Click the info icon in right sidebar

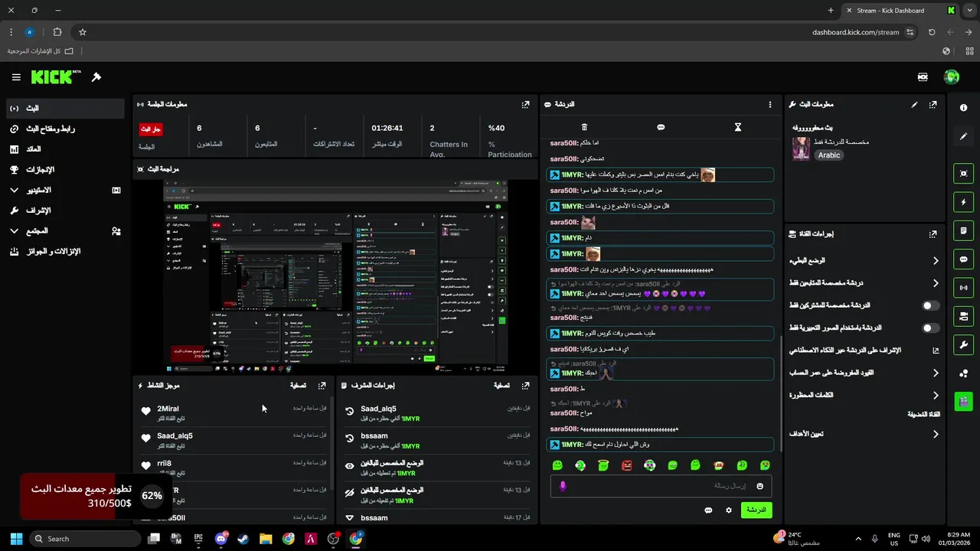tap(963, 108)
